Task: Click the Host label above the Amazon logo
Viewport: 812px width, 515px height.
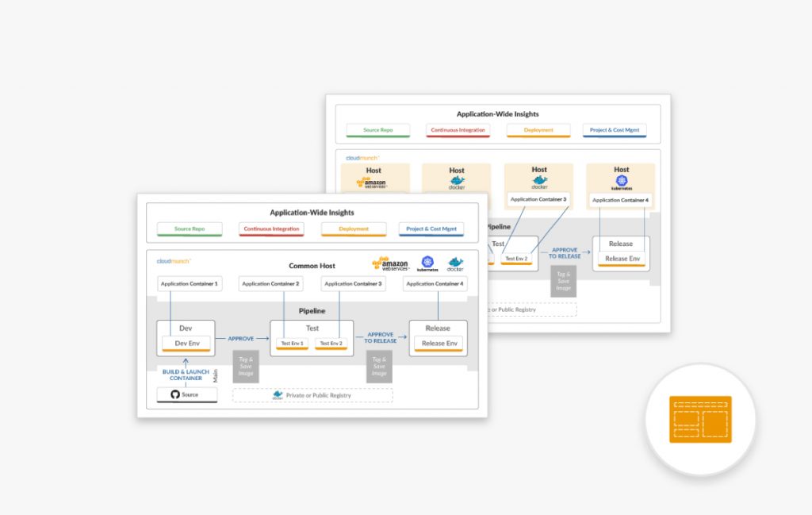Action: tap(373, 171)
